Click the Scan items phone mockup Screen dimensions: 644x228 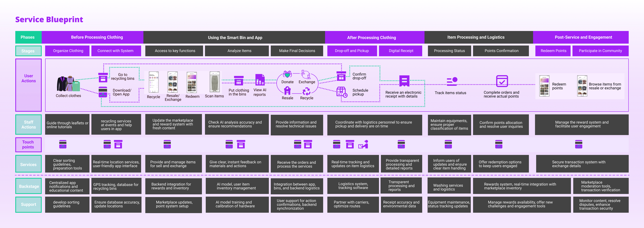coord(215,82)
